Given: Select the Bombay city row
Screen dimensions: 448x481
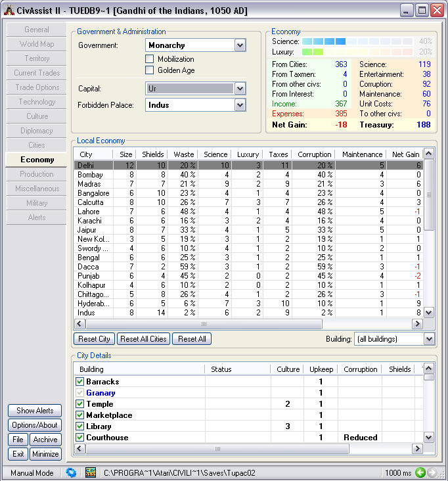Looking at the screenshot, I should 248,175.
